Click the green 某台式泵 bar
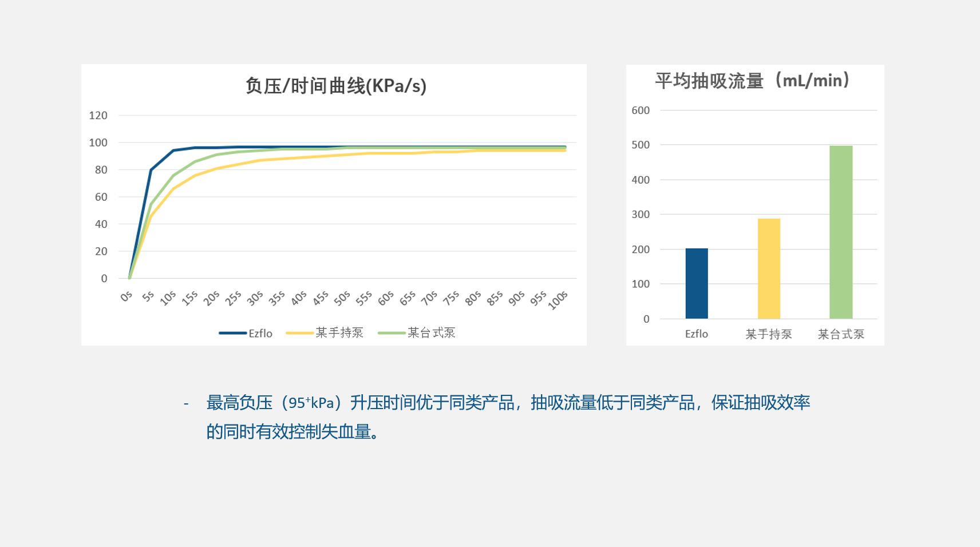Viewport: 980px width, 547px height. pyautogui.click(x=840, y=232)
